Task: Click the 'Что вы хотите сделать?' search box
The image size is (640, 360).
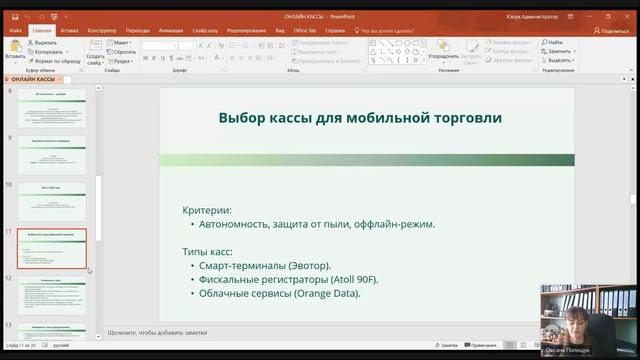Action: tap(384, 31)
